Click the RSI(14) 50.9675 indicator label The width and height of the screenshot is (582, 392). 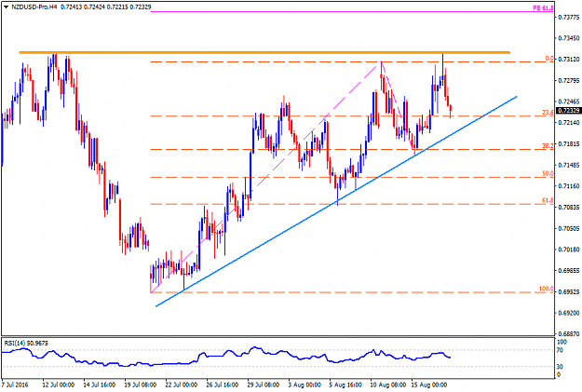[26, 344]
